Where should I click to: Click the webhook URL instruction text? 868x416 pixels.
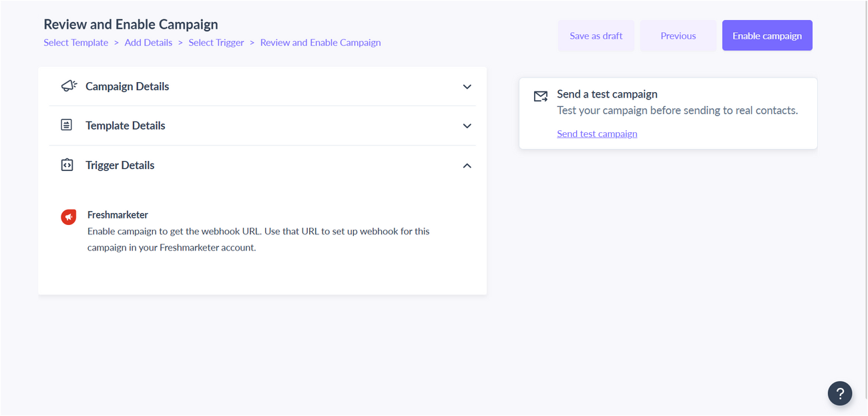point(258,239)
